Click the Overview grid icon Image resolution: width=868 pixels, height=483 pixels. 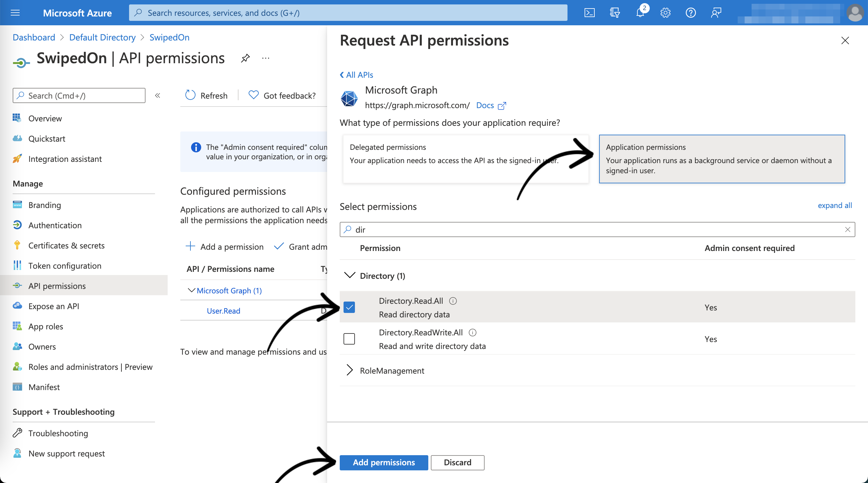pyautogui.click(x=17, y=118)
